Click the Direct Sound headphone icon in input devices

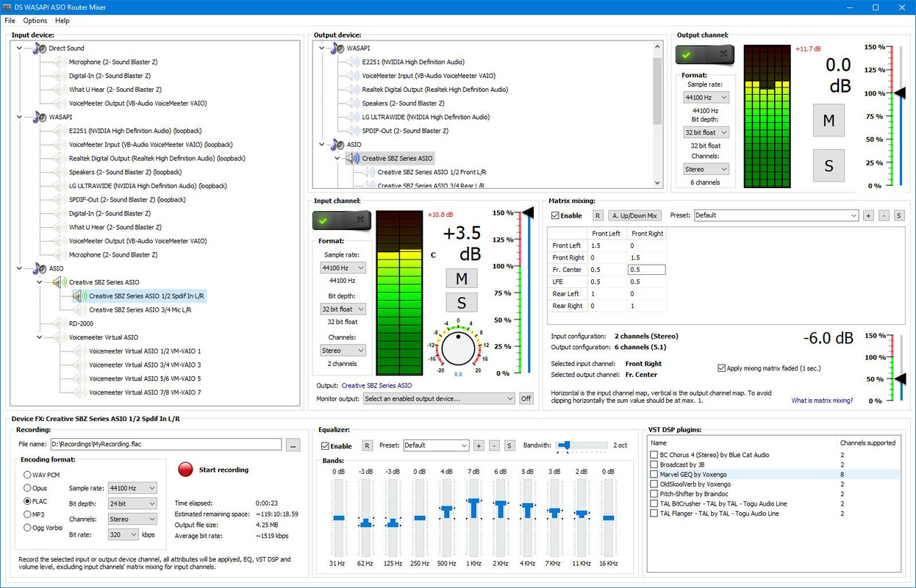(x=40, y=49)
